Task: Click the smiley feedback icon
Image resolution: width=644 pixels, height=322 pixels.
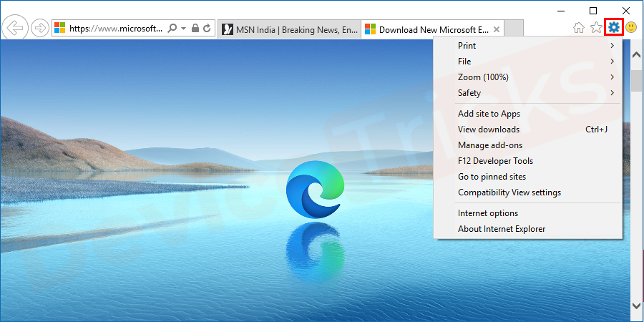Action: 631,28
